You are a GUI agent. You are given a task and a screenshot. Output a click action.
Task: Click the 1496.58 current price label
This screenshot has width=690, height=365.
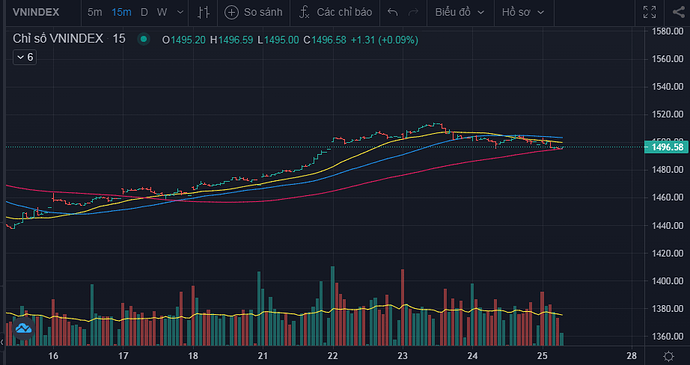coord(666,147)
